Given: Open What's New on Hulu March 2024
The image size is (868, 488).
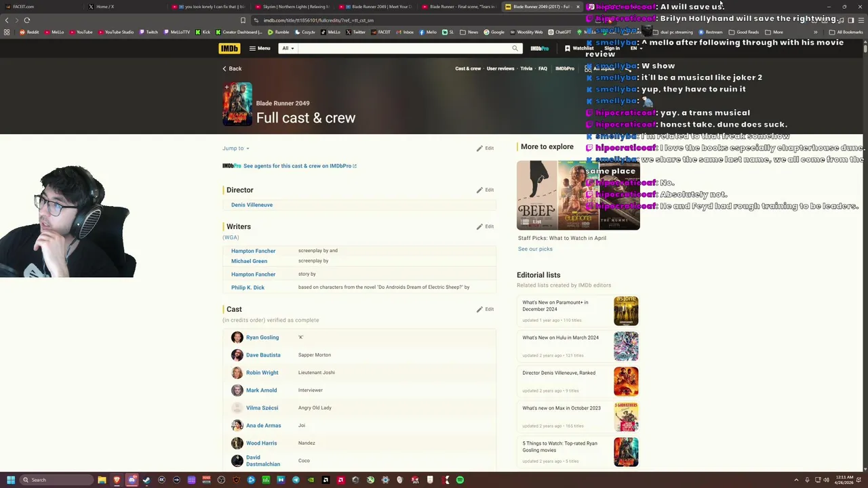Looking at the screenshot, I should pos(560,338).
